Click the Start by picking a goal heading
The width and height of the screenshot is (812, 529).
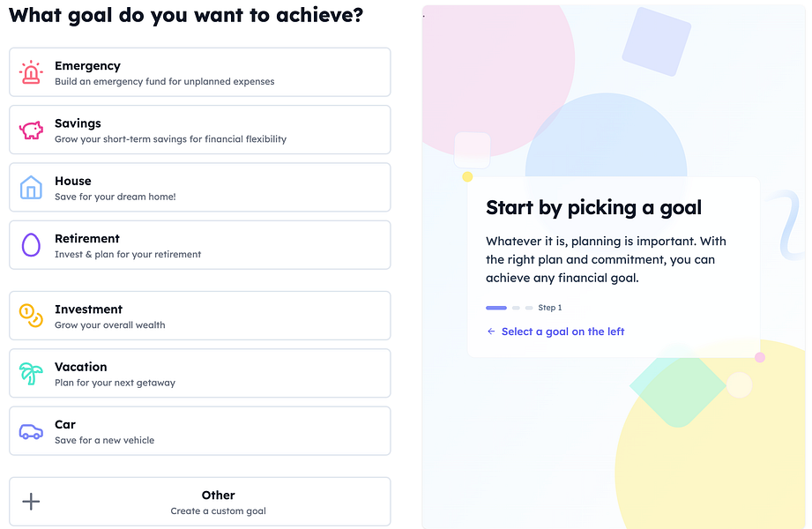pyautogui.click(x=593, y=208)
